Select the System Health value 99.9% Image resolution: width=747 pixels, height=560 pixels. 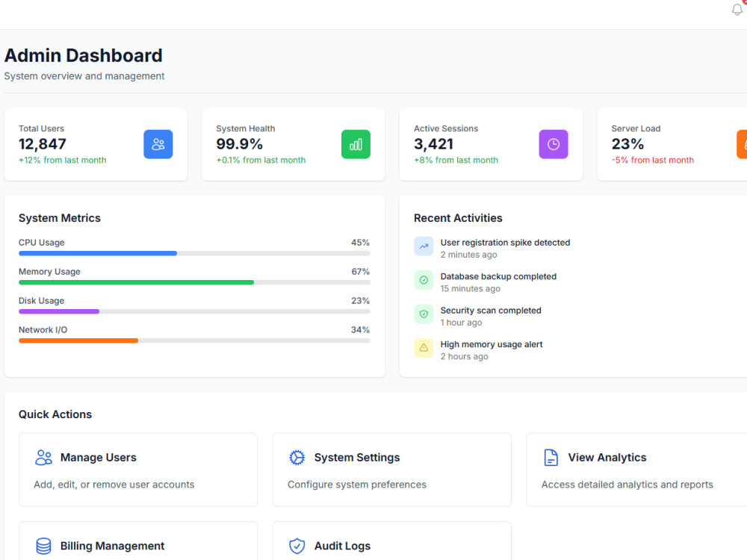[x=240, y=144]
